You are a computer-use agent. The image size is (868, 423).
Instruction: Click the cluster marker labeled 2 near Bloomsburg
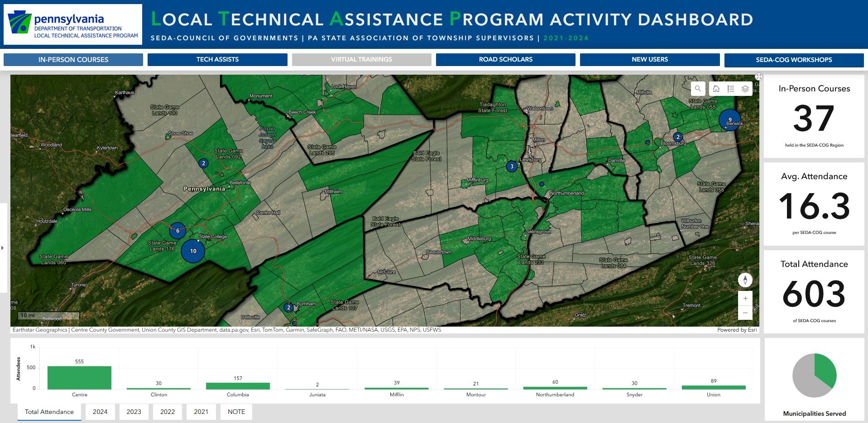[x=678, y=137]
